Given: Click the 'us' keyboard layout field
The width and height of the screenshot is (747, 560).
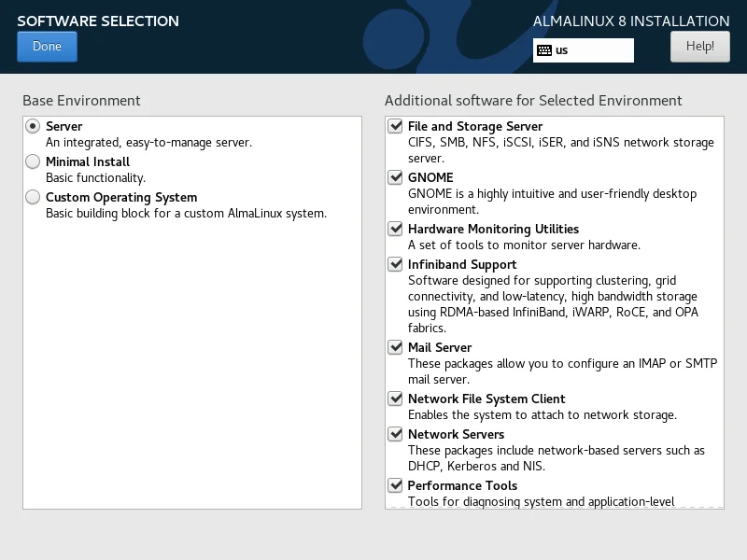Looking at the screenshot, I should click(583, 50).
